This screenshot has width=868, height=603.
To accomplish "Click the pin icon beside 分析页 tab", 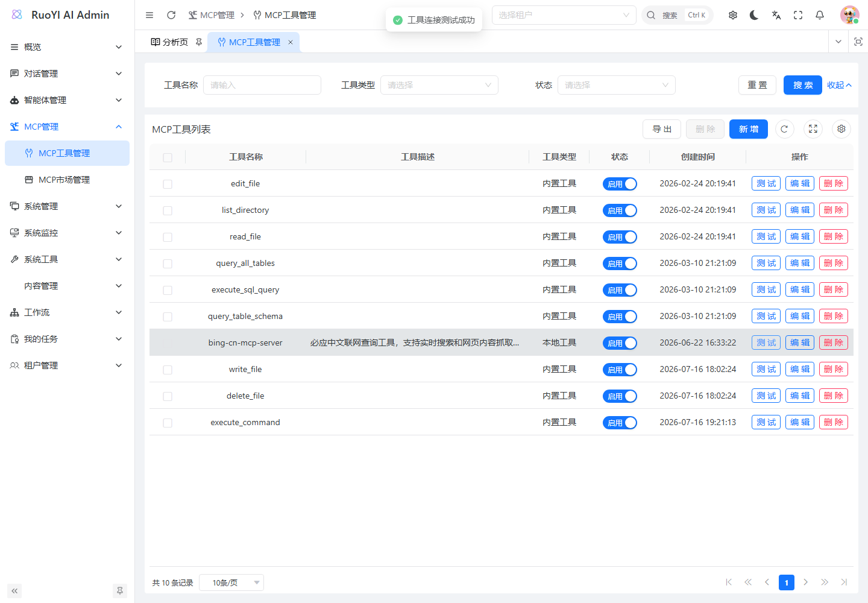I will [199, 42].
